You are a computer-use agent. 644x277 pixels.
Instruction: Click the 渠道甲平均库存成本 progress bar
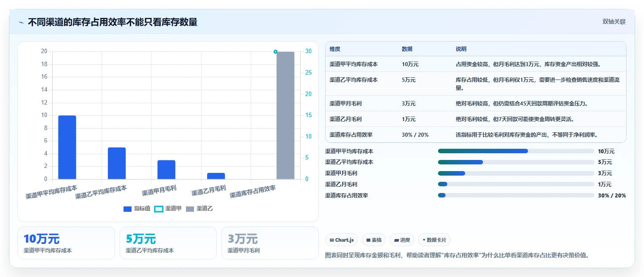click(516, 151)
